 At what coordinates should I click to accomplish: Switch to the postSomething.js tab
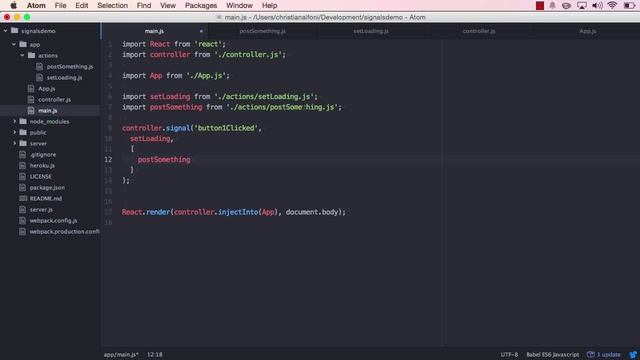(x=262, y=31)
